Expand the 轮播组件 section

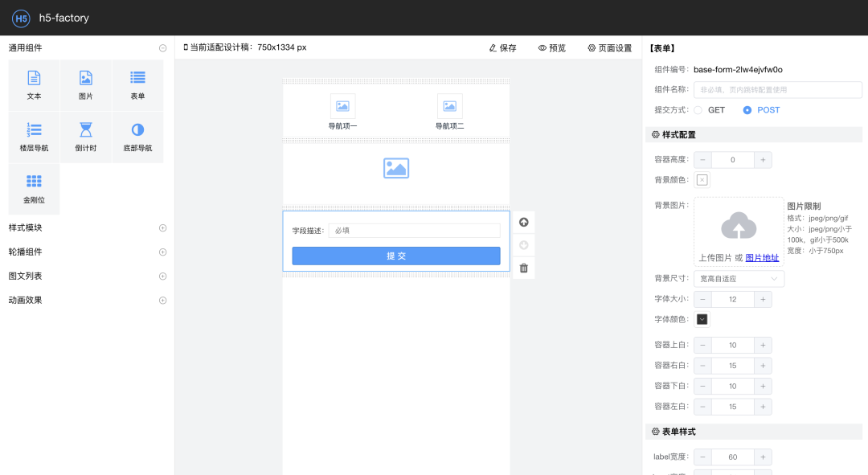click(162, 252)
